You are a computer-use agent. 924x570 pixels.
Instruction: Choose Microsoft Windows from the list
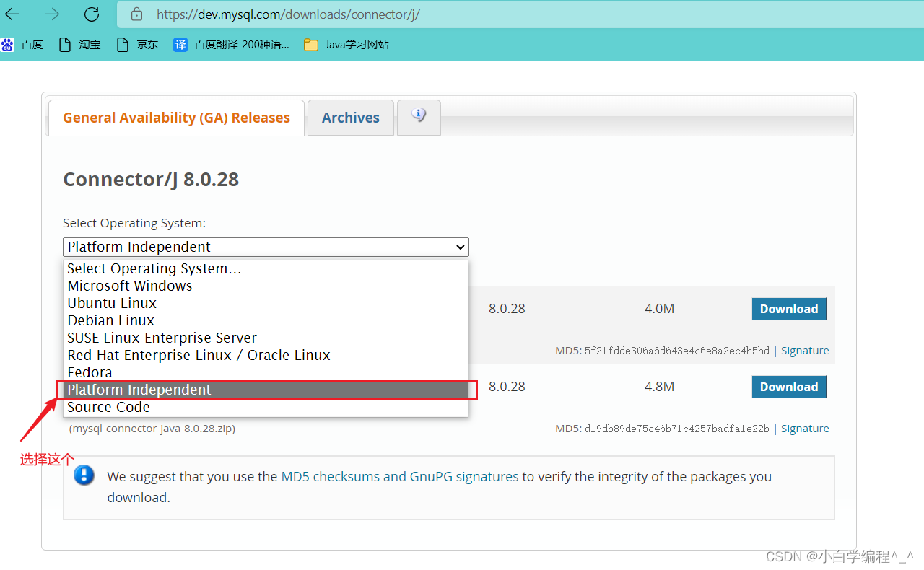(266, 286)
